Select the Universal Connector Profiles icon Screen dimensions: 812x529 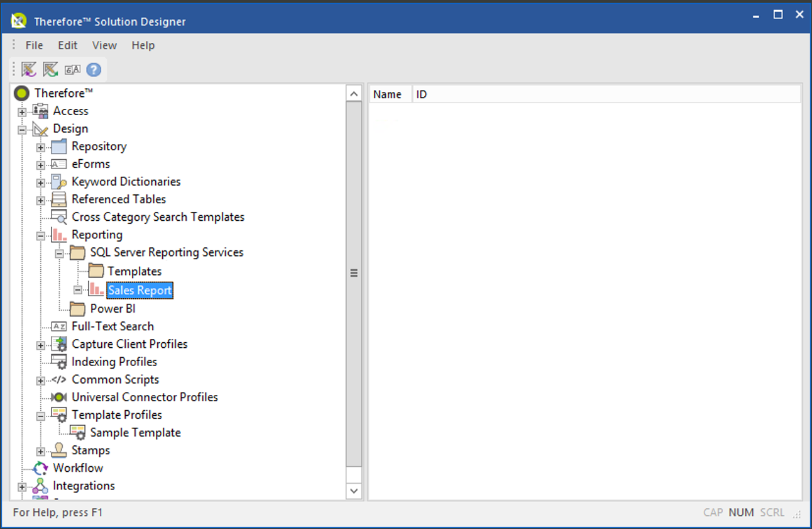click(x=58, y=397)
